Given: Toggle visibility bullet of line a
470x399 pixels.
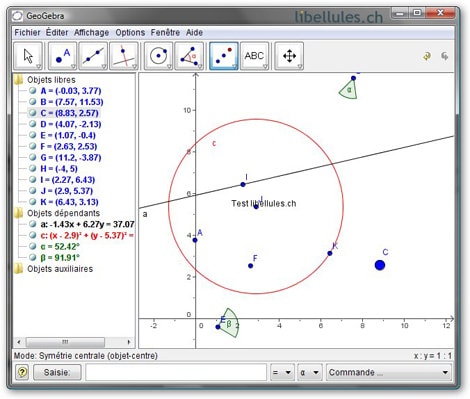Looking at the screenshot, I should (32, 224).
